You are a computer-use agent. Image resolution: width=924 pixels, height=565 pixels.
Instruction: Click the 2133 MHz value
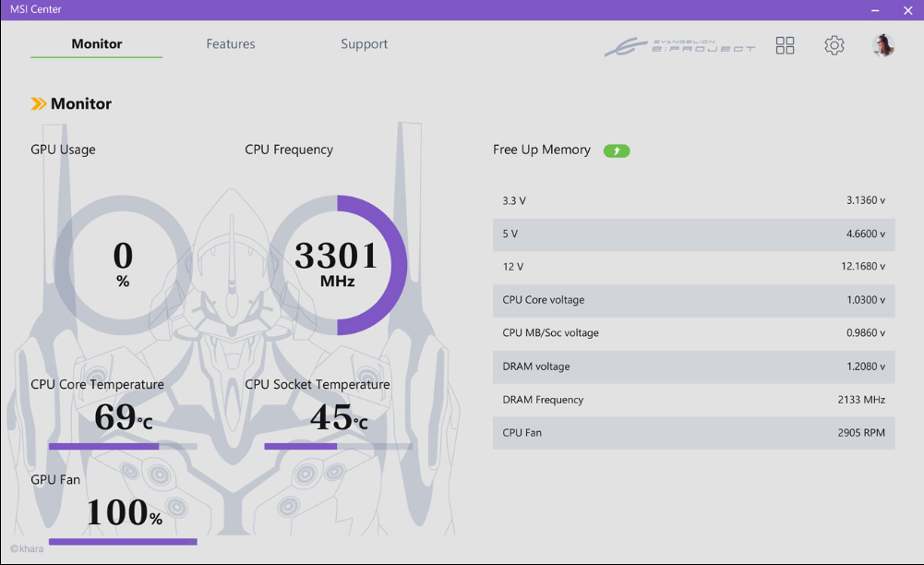click(x=861, y=400)
